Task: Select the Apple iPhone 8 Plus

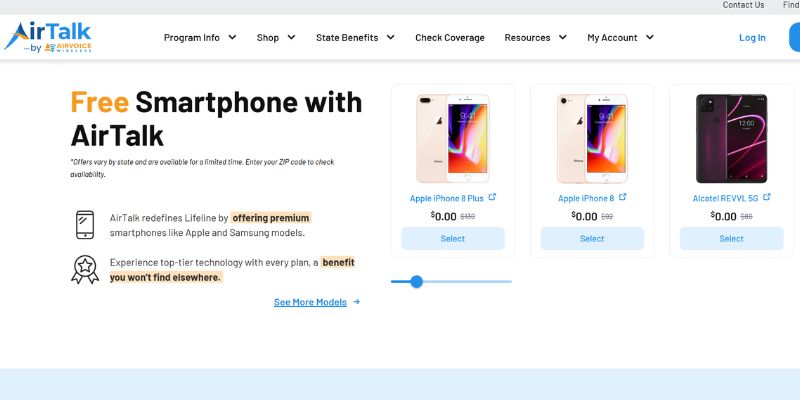Action: [453, 239]
